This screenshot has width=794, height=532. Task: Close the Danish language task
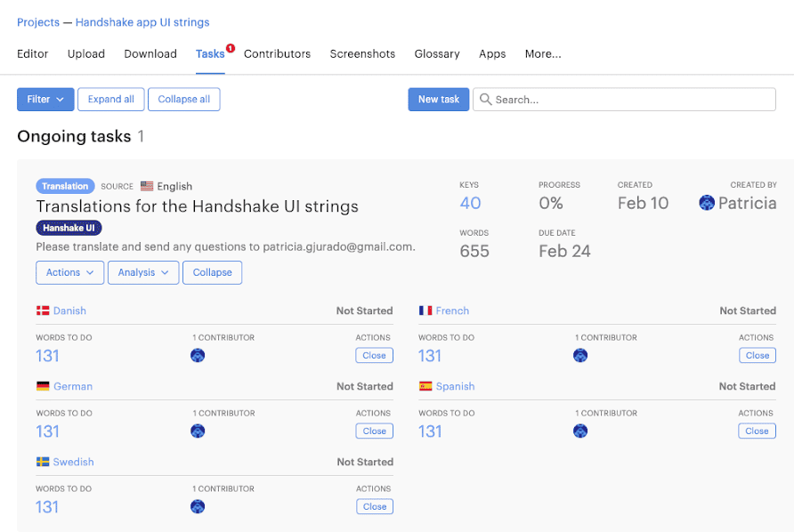click(x=374, y=355)
